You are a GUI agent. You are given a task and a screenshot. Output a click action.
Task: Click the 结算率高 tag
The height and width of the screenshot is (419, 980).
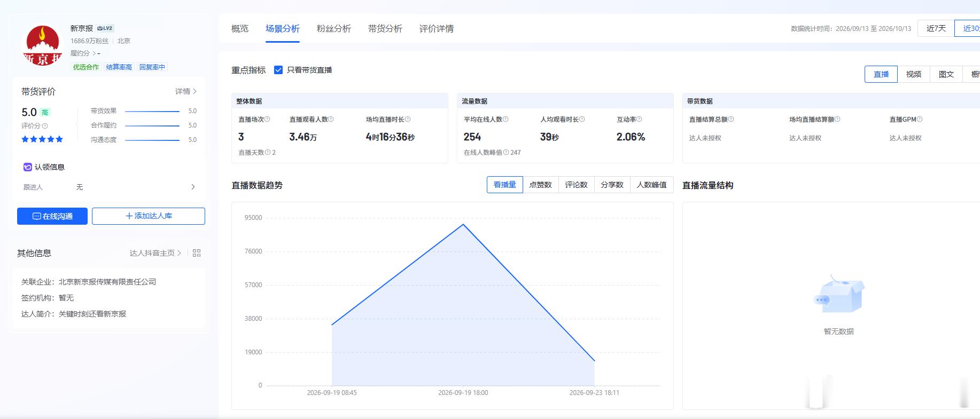[x=119, y=67]
